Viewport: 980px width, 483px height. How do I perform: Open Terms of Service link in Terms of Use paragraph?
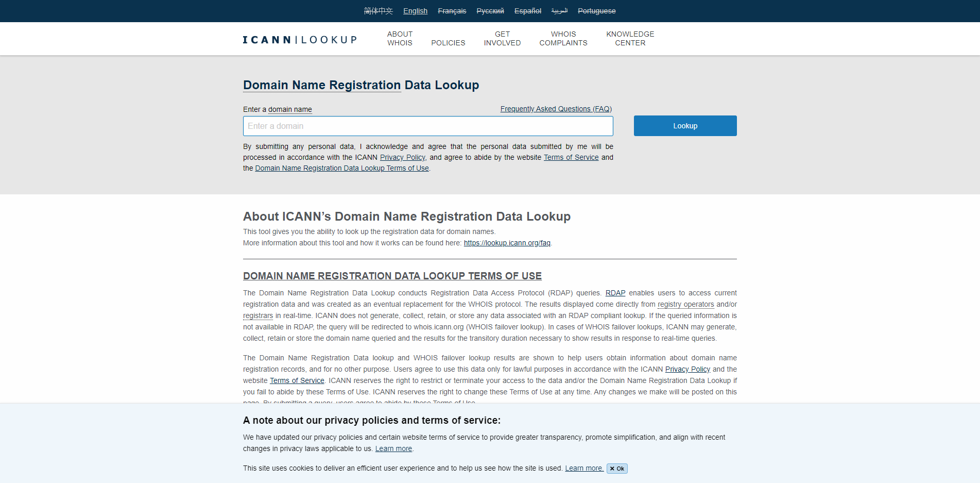coord(297,380)
